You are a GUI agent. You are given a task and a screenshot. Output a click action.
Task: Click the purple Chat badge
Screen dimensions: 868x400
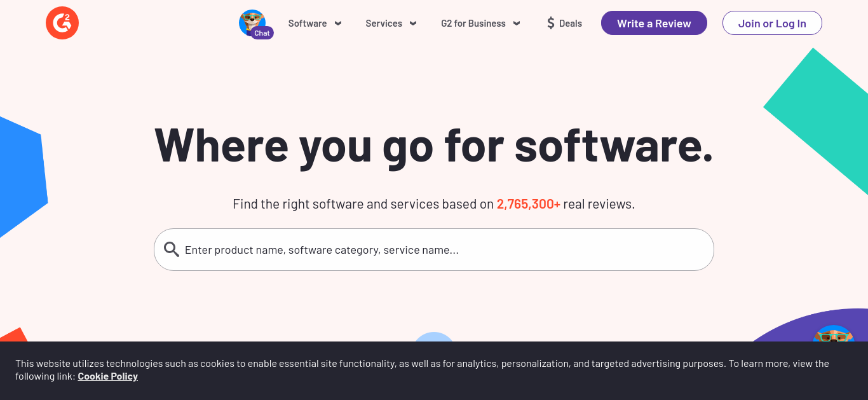262,33
